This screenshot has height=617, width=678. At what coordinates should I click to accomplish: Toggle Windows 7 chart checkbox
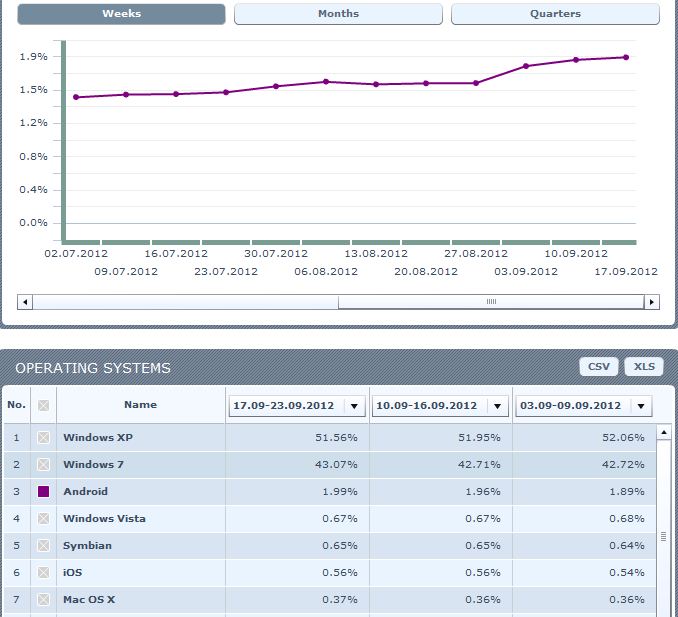point(43,465)
